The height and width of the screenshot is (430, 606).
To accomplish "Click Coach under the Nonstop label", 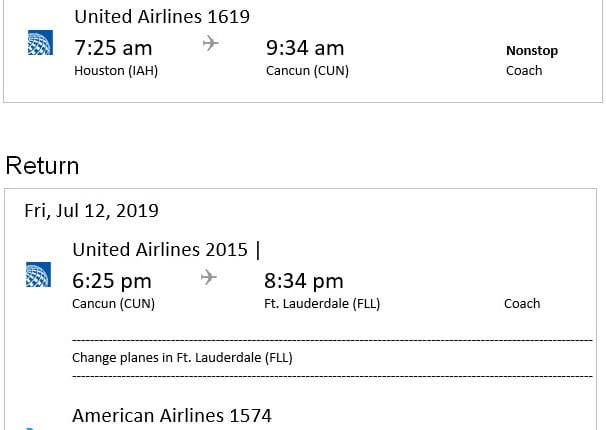I will (x=524, y=71).
